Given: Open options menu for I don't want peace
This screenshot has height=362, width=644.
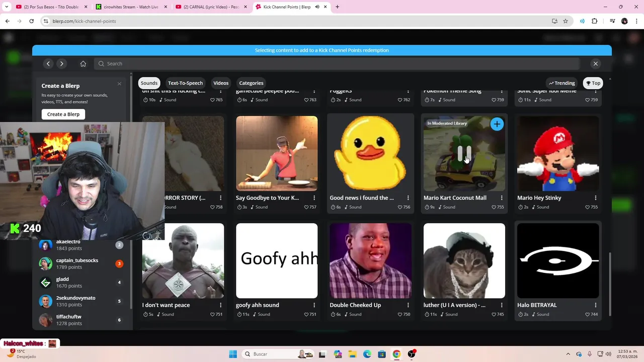Looking at the screenshot, I should 220,305.
